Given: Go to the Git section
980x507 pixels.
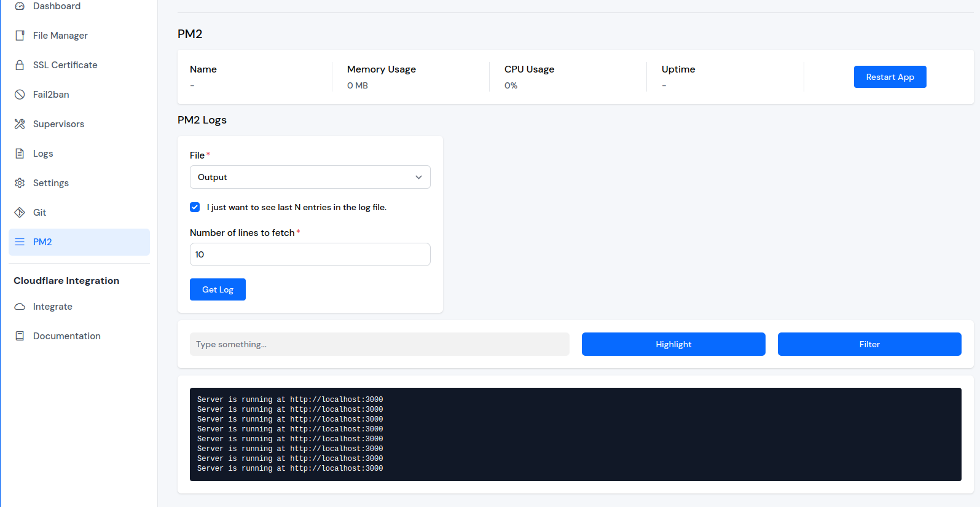Looking at the screenshot, I should click(x=79, y=213).
